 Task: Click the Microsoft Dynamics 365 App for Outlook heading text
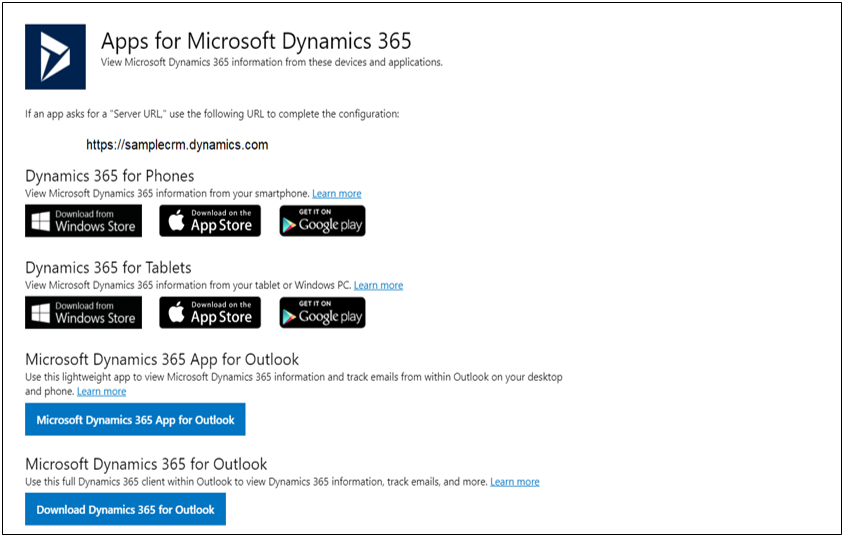click(x=162, y=359)
